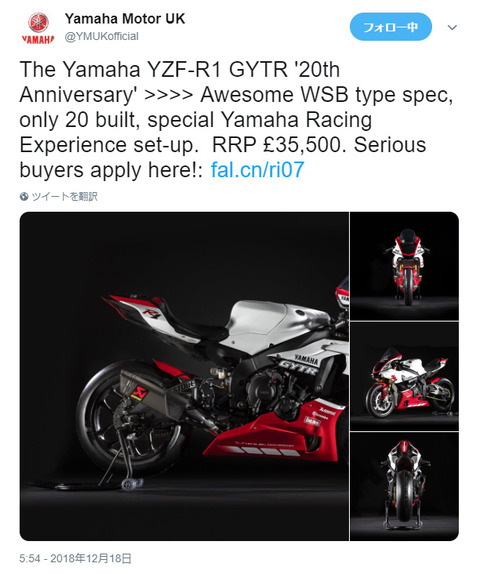Expand the tweet options chevron menu
The height and width of the screenshot is (574, 480).
coord(452,27)
